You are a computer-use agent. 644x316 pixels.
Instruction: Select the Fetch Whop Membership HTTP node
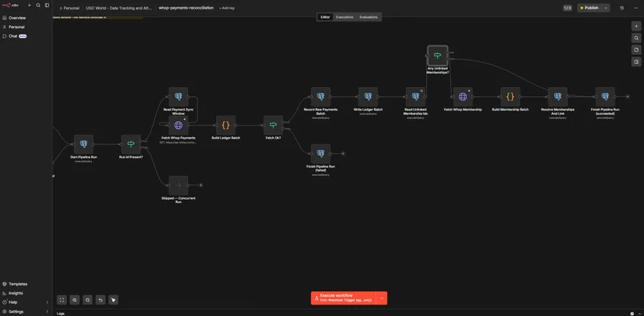coord(463,97)
